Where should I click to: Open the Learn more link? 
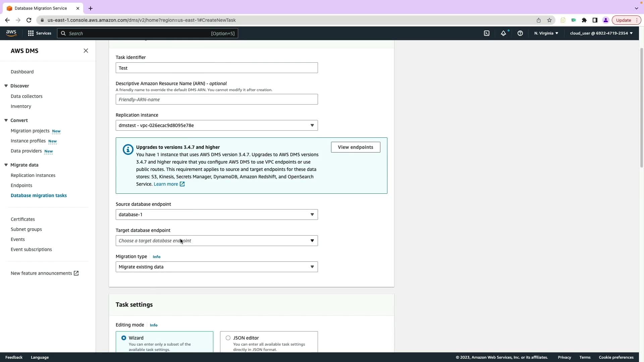tap(166, 184)
